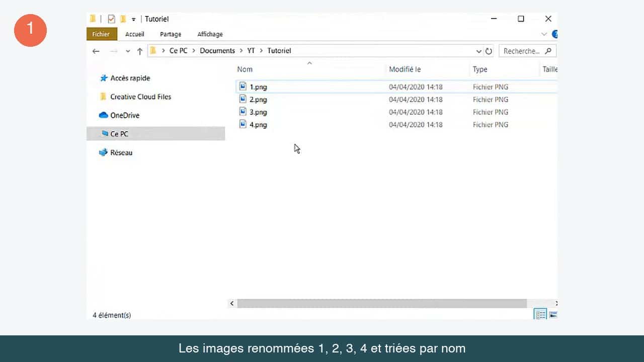The height and width of the screenshot is (362, 644).
Task: Click the folder icon in the address bar
Action: coord(153,50)
